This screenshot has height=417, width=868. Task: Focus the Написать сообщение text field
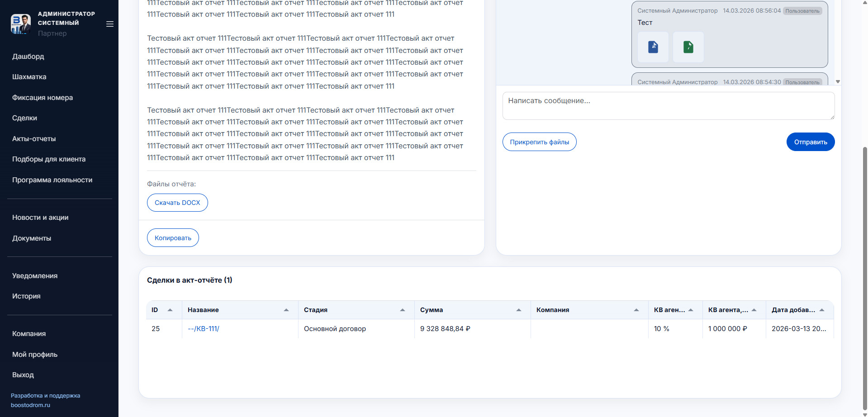point(668,106)
